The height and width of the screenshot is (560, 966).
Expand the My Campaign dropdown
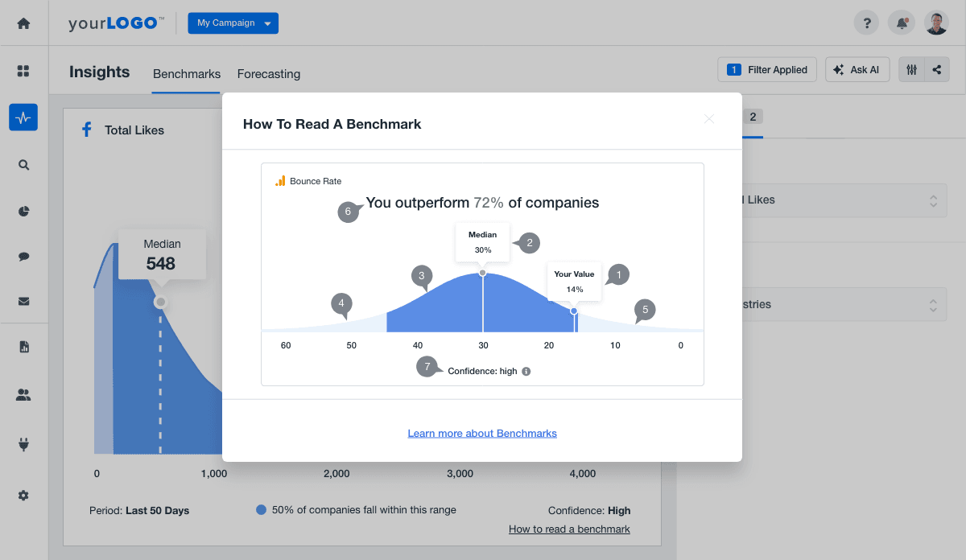coord(233,23)
